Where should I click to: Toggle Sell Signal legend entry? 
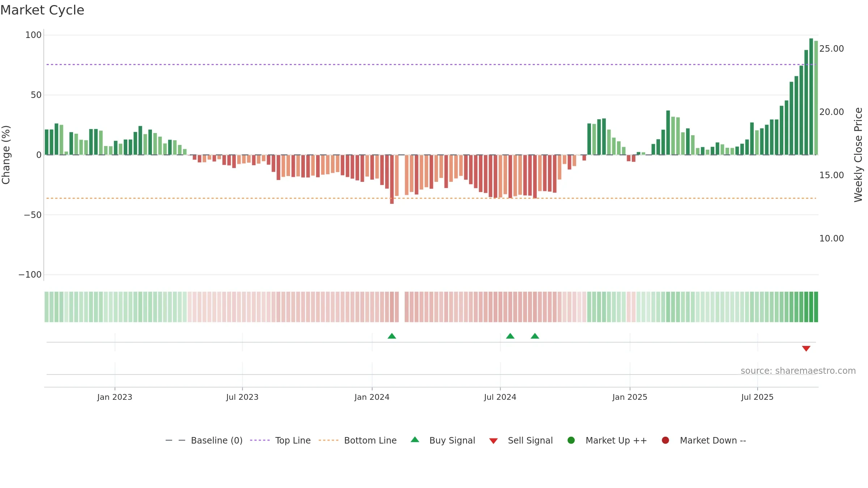coord(521,440)
